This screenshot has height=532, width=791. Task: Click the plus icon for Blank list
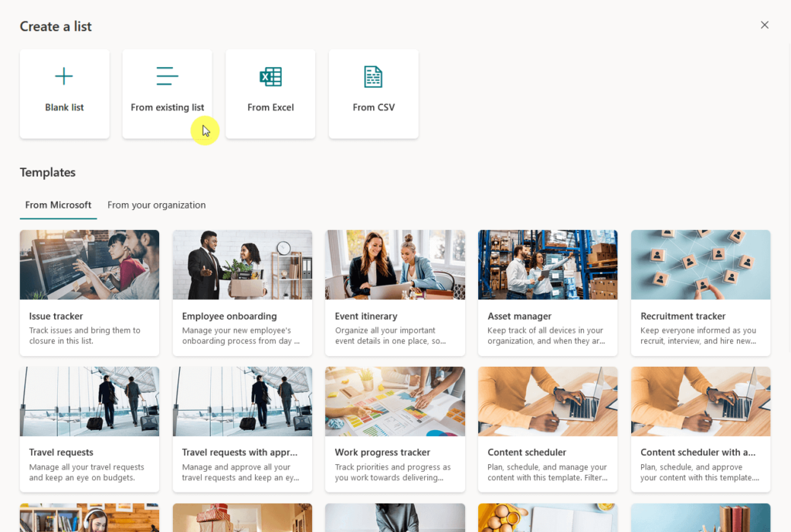64,76
